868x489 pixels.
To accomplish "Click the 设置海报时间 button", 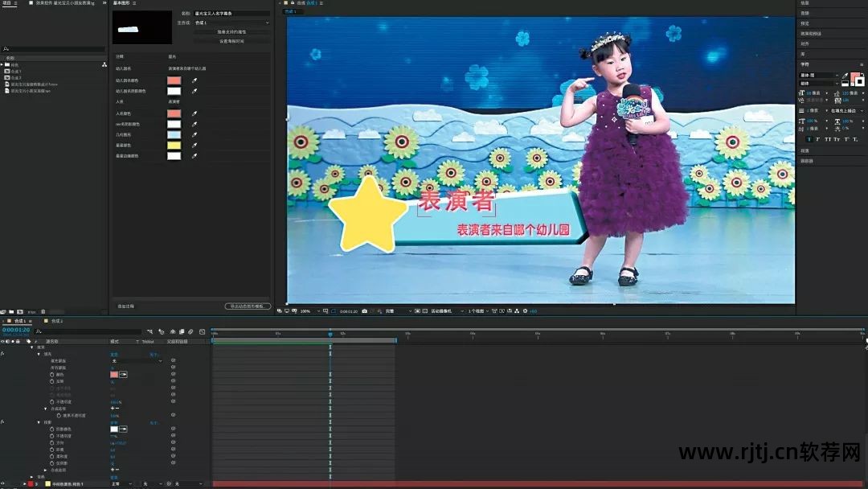I will 229,41.
